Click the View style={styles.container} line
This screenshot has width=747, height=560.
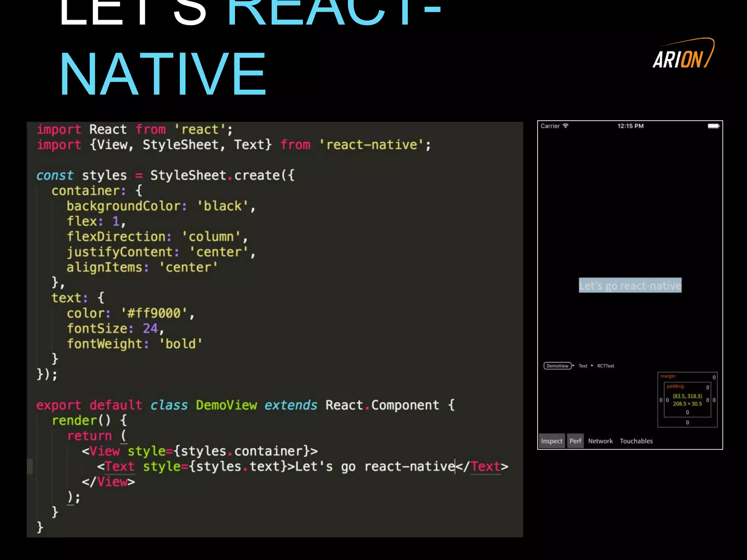tap(200, 451)
